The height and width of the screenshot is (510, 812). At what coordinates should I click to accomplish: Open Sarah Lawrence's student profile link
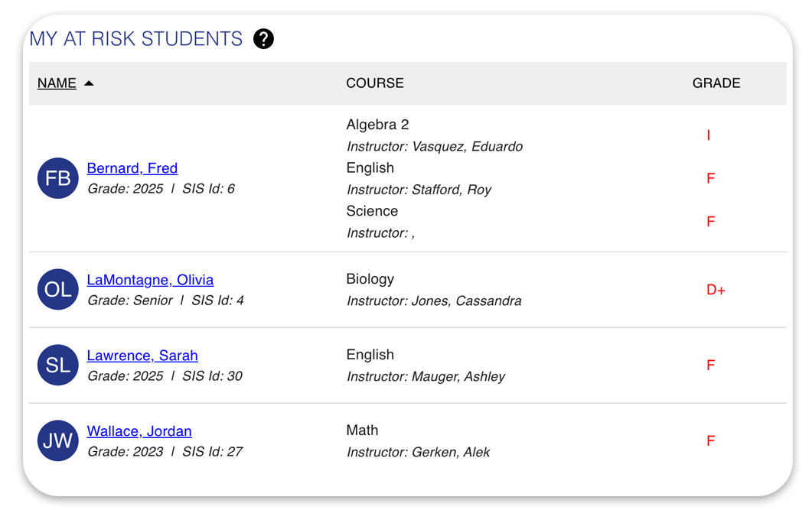click(142, 356)
